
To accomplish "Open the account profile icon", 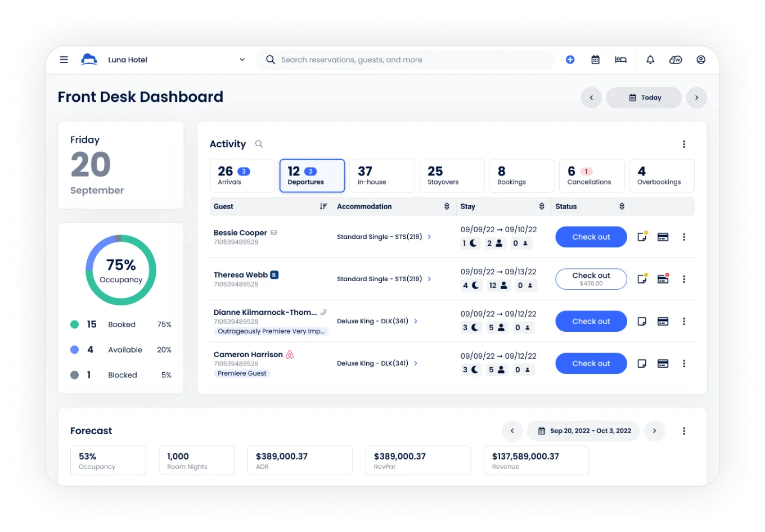I will tap(701, 59).
